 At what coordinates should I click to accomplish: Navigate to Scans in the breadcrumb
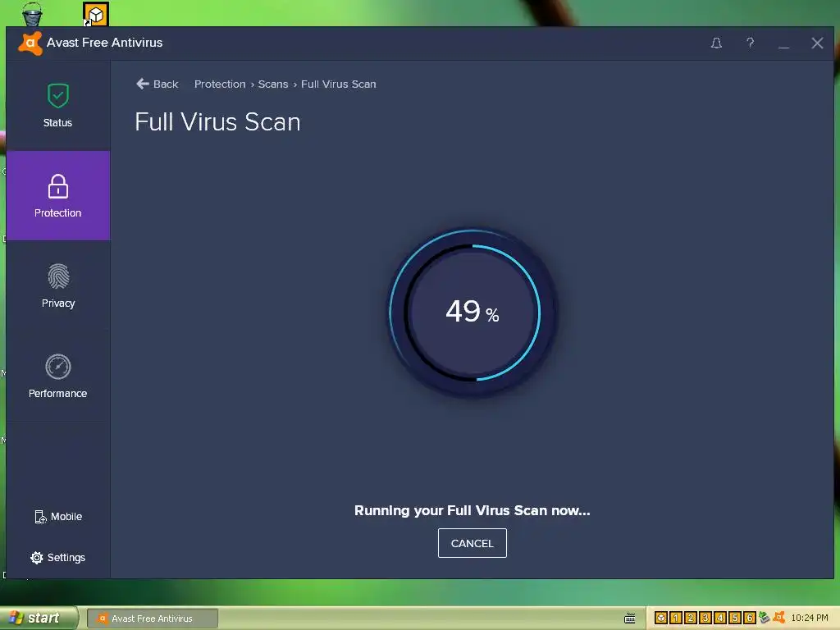[x=273, y=84]
